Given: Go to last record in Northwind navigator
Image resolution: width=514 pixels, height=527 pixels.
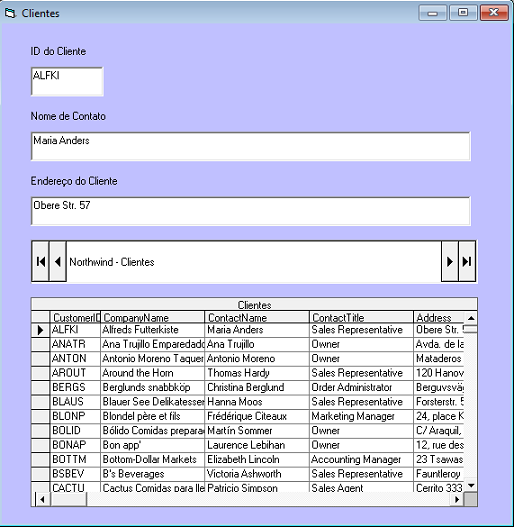Looking at the screenshot, I should tap(467, 261).
